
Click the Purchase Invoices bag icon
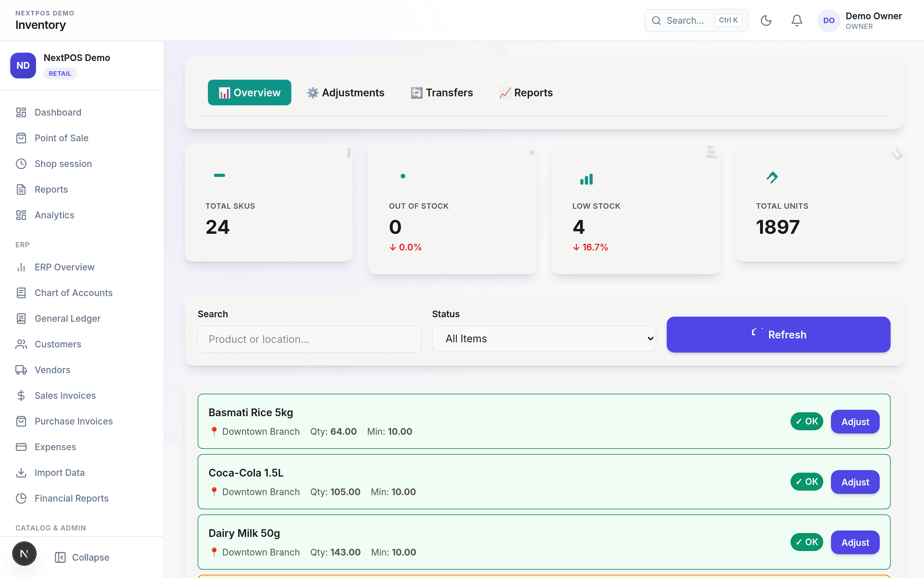(21, 421)
